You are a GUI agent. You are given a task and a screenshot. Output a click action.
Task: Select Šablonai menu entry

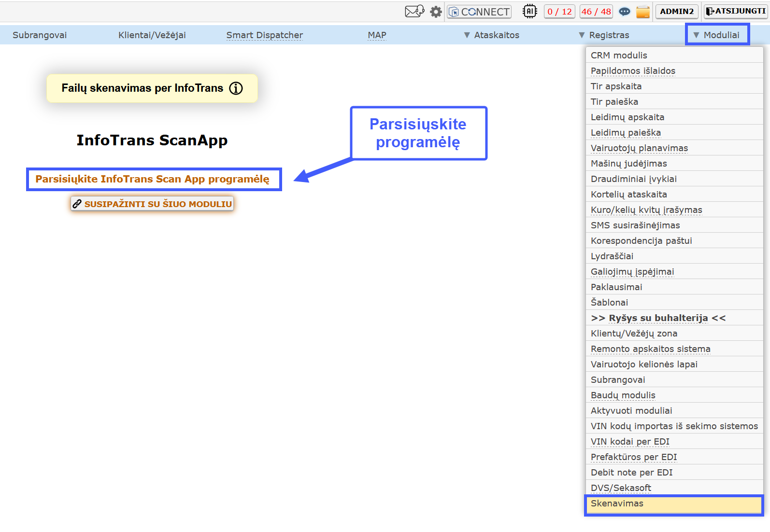(674, 302)
